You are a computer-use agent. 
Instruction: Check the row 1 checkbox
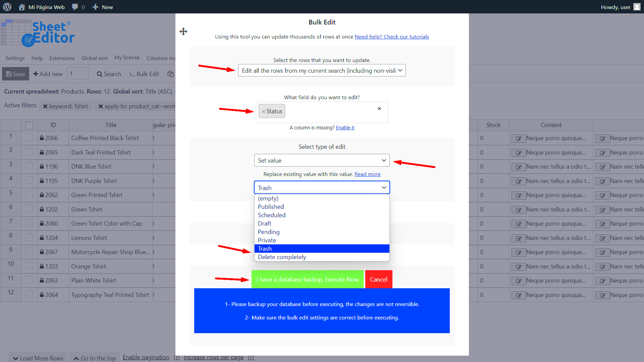point(29,138)
